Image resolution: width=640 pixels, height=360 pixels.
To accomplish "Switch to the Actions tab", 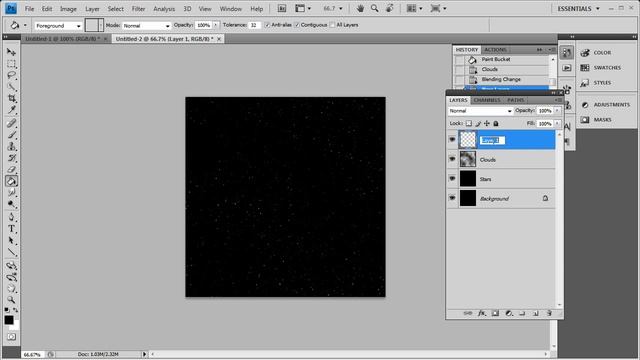I will click(496, 50).
